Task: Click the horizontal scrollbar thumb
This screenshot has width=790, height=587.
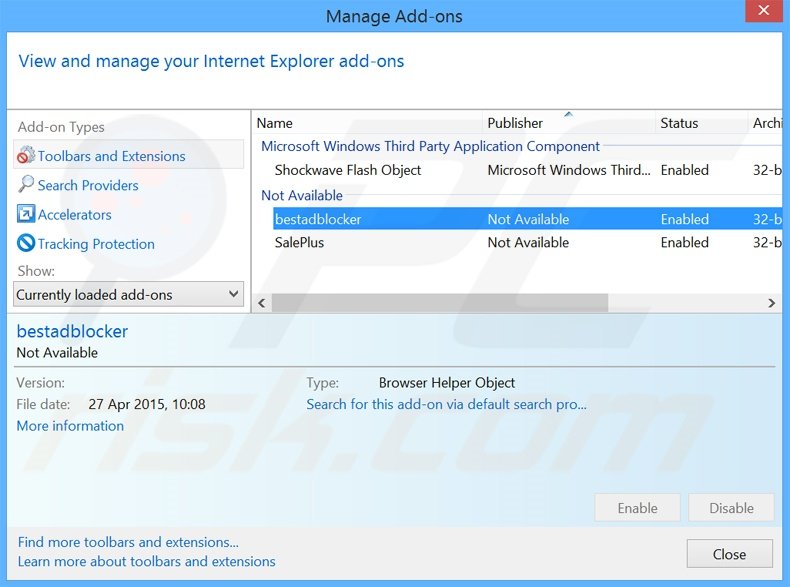Action: pos(440,303)
